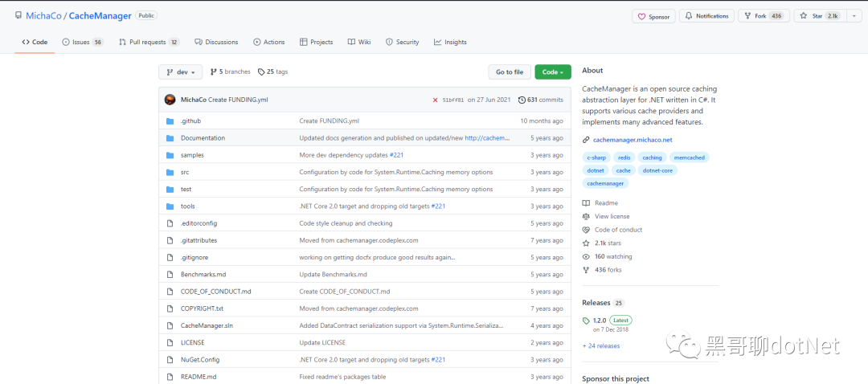Screen dimensions: 868x384
Task: Click the repository book icon beside MichaCo
Action: coord(18,16)
